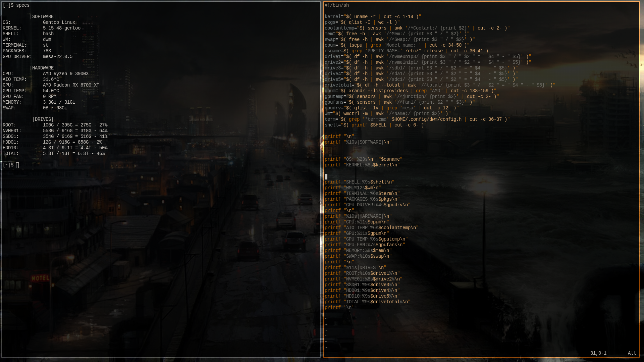The image size is (644, 362).
Task: Click the printf TERMINAL $term line
Action: coord(362,194)
